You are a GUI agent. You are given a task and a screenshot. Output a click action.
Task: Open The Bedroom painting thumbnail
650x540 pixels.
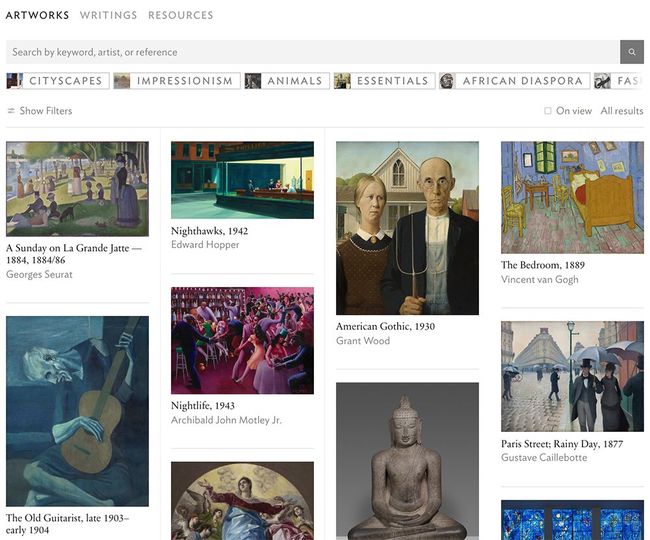(x=572, y=197)
